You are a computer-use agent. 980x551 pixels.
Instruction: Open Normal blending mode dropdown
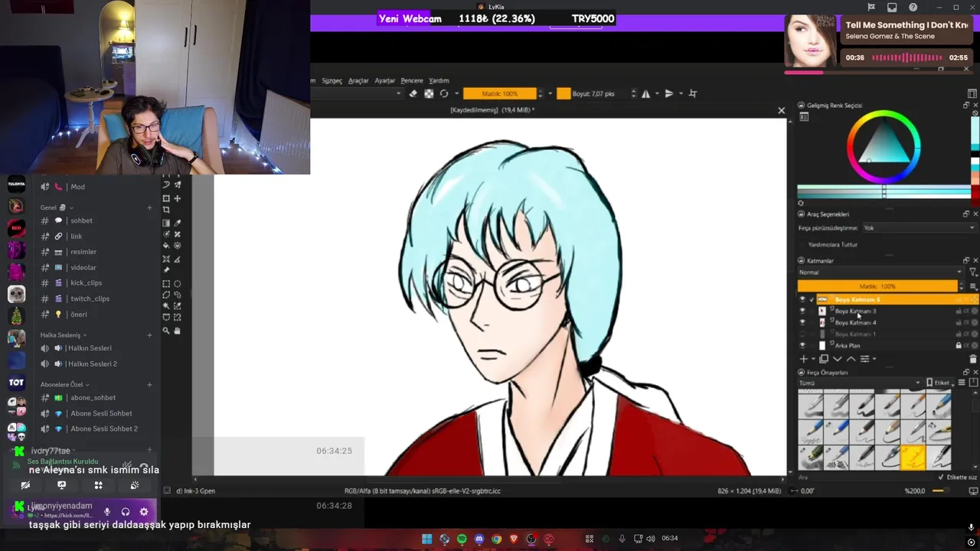[880, 272]
